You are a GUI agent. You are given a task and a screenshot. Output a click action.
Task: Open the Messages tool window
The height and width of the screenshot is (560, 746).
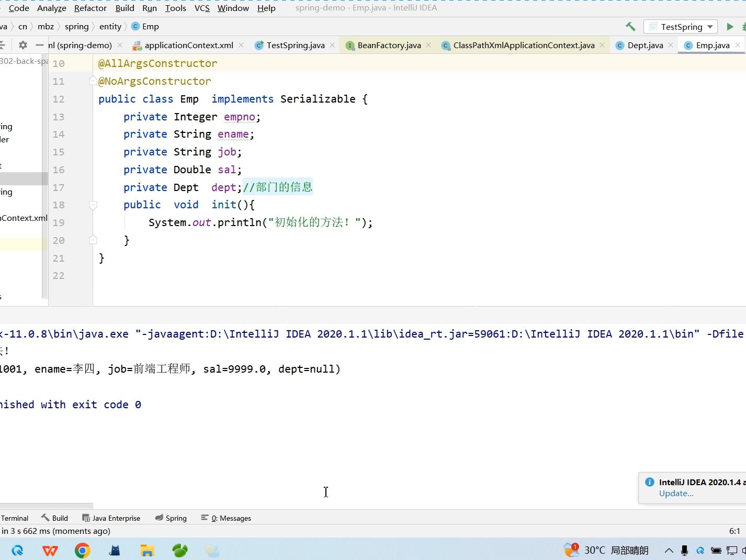pos(226,518)
